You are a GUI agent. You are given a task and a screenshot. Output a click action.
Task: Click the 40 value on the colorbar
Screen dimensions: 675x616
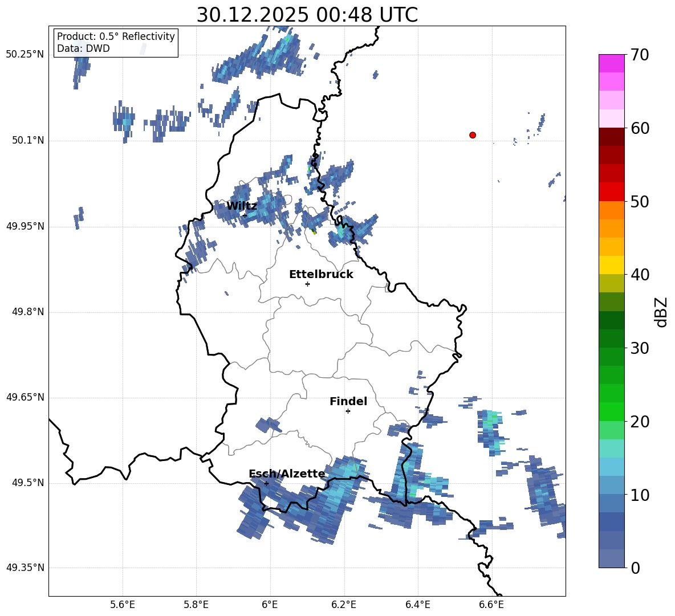(640, 275)
